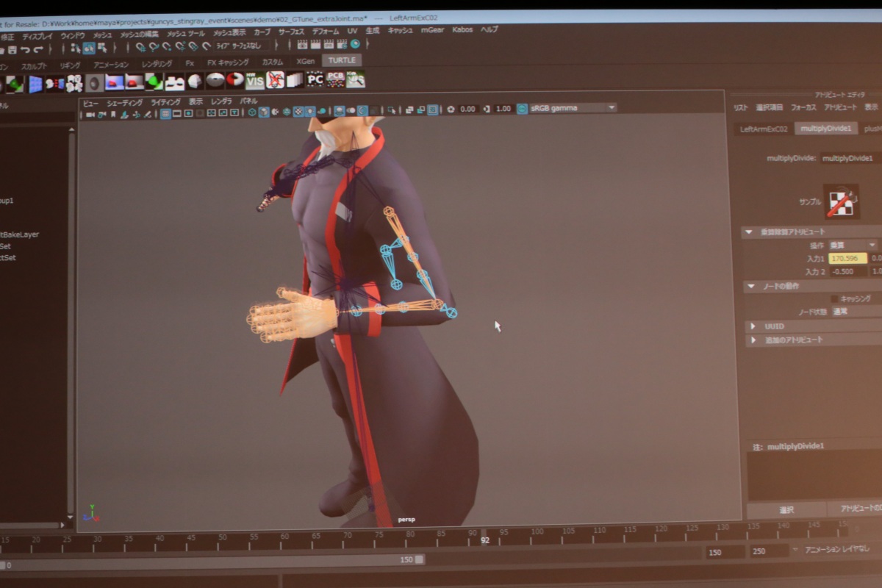Click the 入力1 field showing 170.596

pos(847,258)
